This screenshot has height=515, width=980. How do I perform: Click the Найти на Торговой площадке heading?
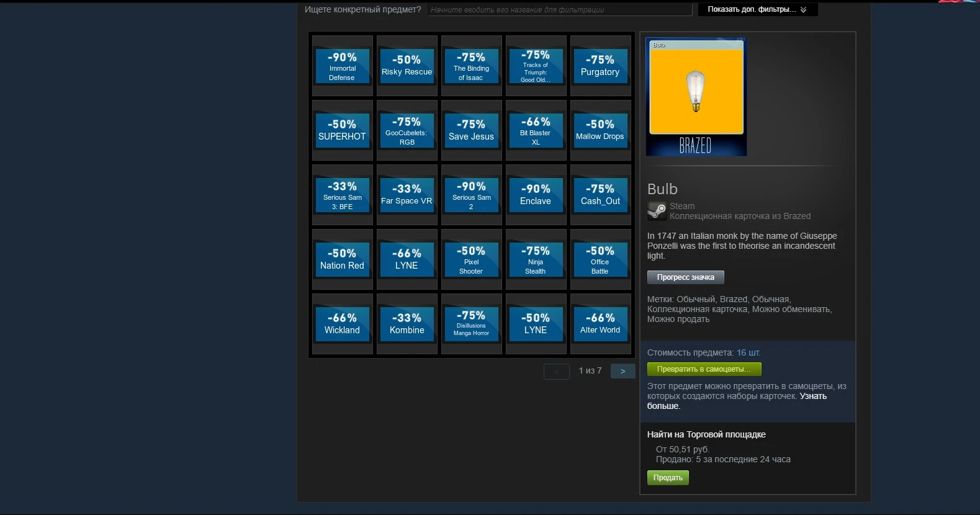pyautogui.click(x=706, y=434)
